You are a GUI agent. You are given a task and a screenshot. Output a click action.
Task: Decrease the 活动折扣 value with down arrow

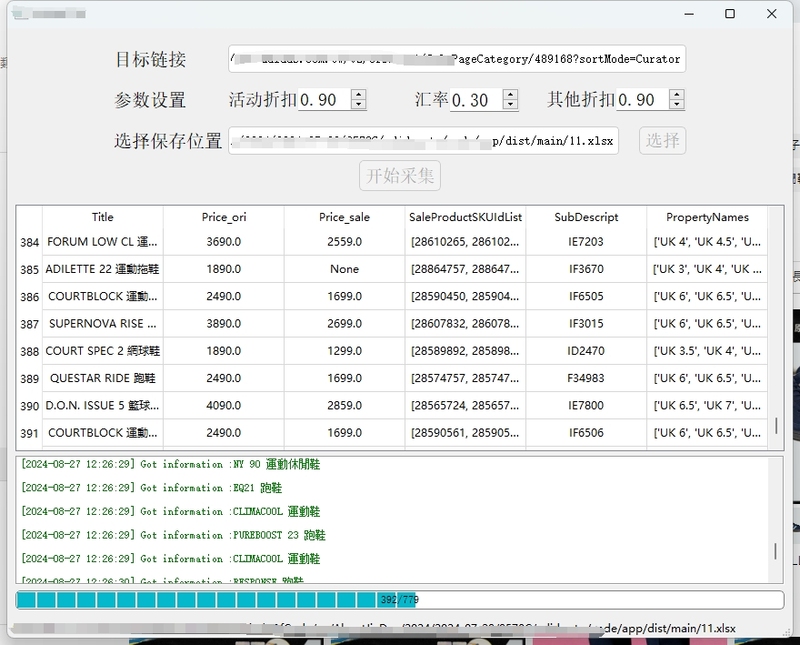click(x=359, y=104)
